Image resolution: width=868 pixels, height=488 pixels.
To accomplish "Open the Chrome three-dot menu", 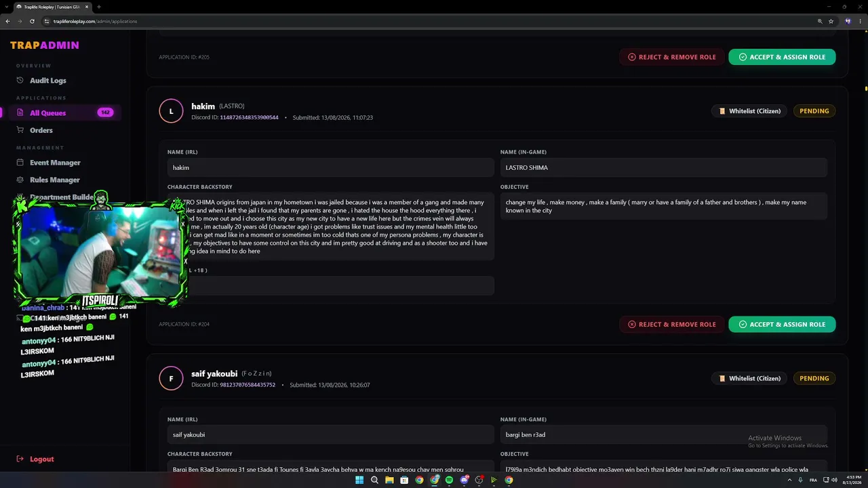I will pos(861,21).
